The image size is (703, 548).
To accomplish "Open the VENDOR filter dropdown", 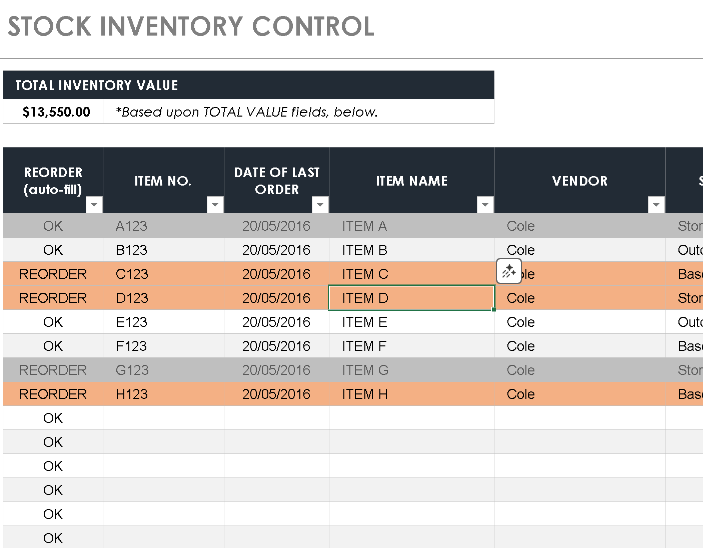I will (656, 204).
